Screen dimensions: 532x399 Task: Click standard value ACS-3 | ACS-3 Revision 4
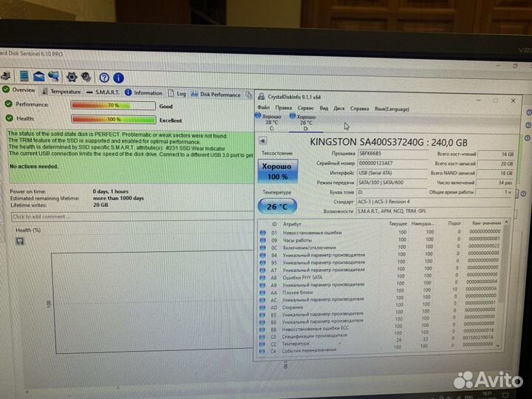coord(434,202)
